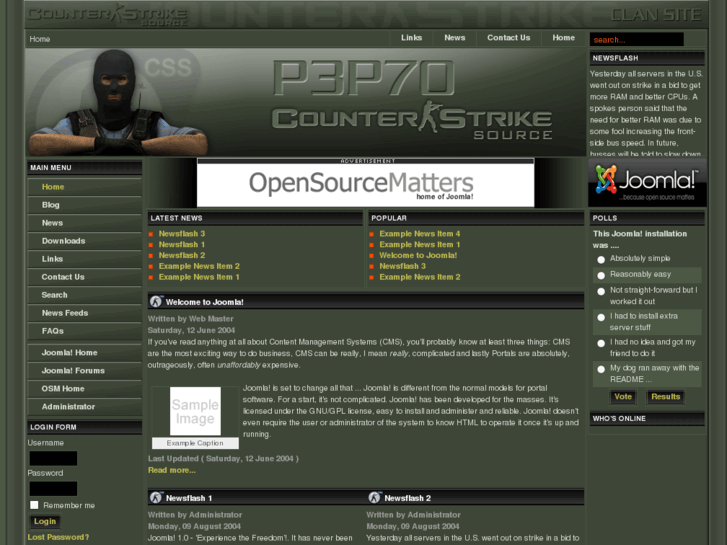Click the masked soldier banner image
The width and height of the screenshot is (727, 545).
point(118,102)
